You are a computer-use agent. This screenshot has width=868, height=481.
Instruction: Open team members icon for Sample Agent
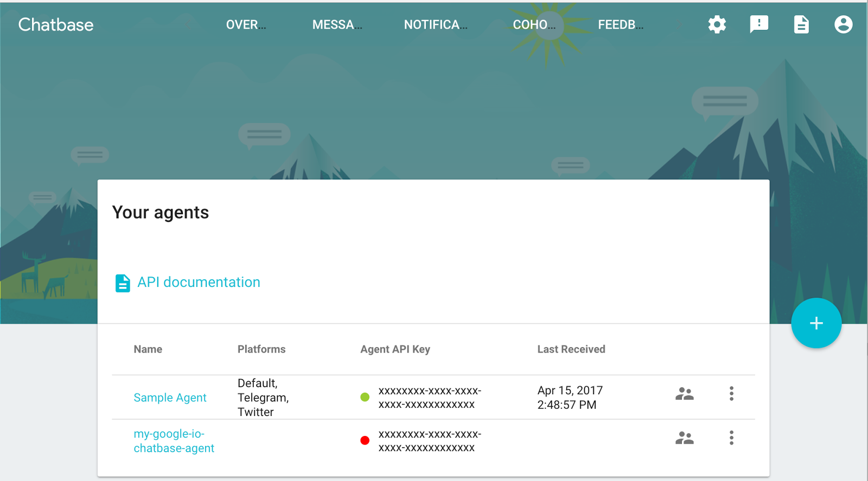click(685, 394)
